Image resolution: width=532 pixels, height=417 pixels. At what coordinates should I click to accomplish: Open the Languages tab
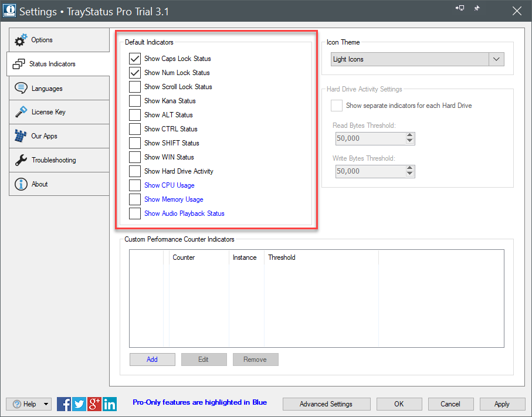click(58, 89)
